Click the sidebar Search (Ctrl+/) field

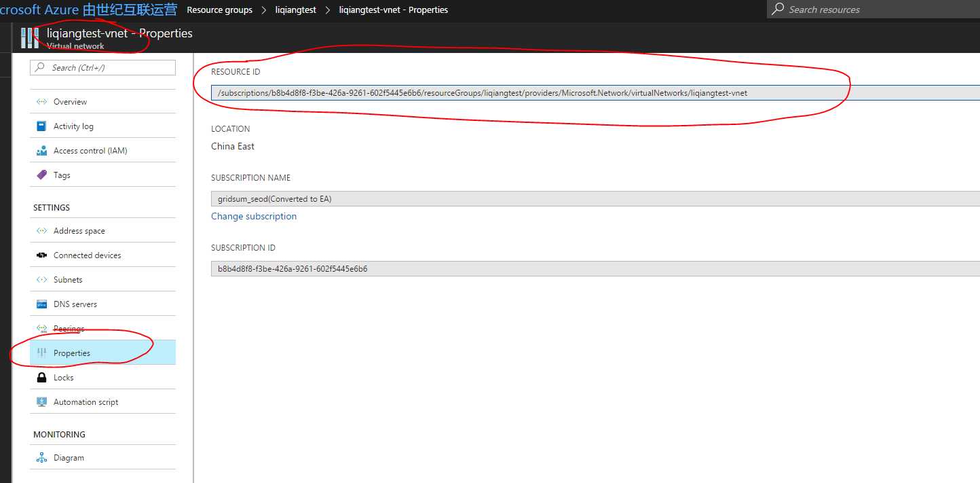pyautogui.click(x=102, y=67)
